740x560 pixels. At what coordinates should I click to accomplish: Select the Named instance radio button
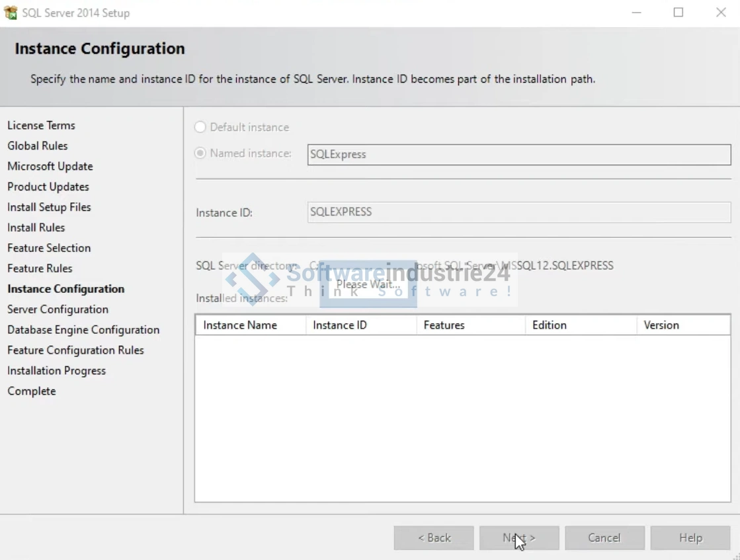tap(200, 153)
